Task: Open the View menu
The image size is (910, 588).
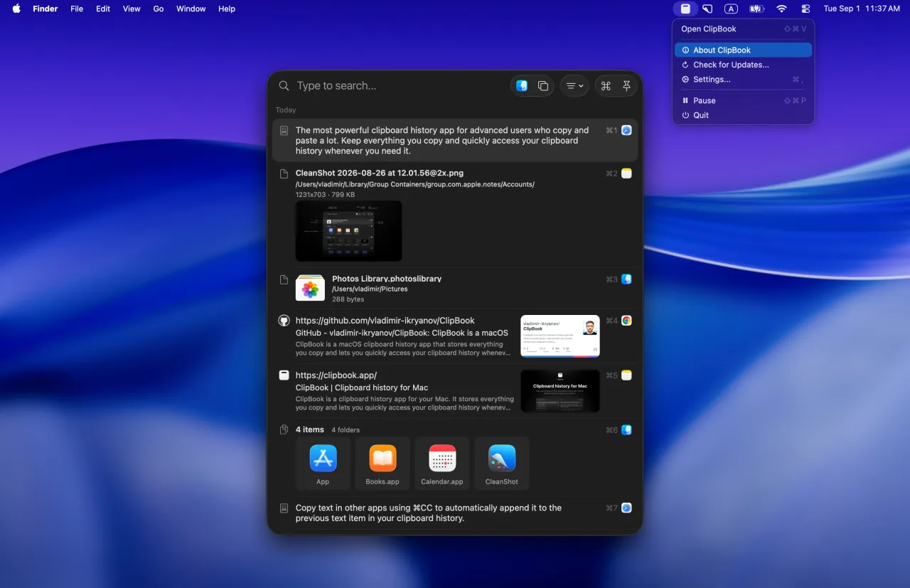Action: point(132,9)
